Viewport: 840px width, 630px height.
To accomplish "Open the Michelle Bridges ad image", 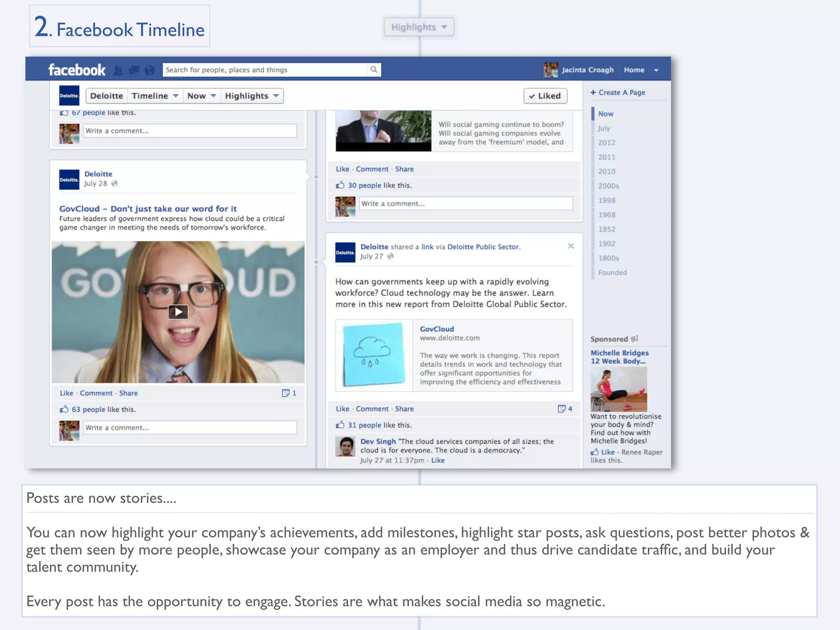I will click(x=619, y=389).
